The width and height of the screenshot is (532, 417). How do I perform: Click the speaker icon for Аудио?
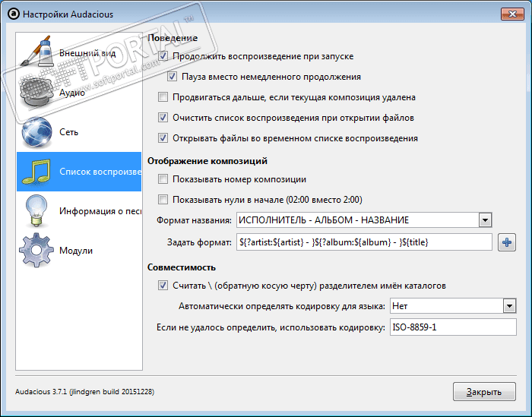(x=36, y=92)
